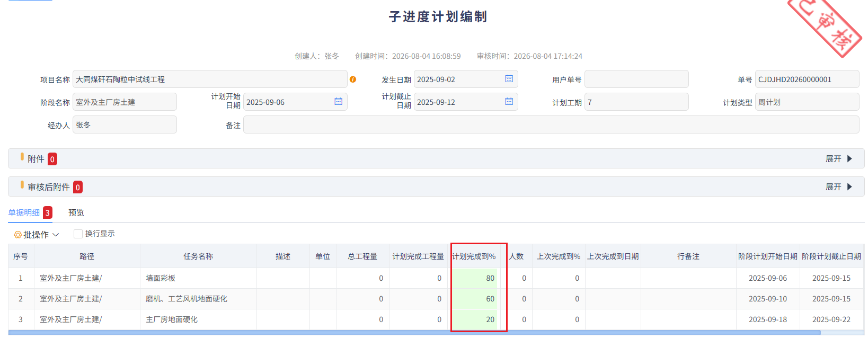Click the 任务名称 column header

[198, 256]
